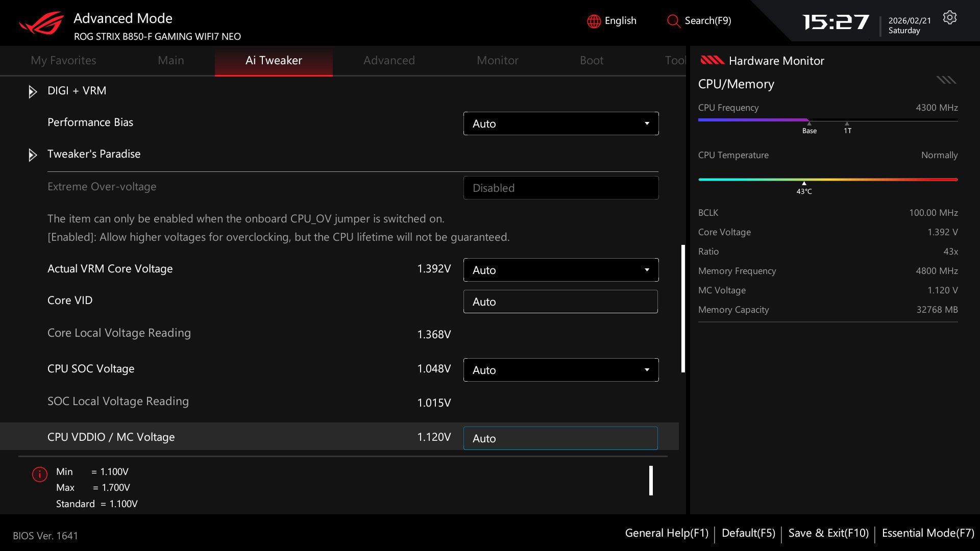Switch to the Monitor tab
This screenshot has width=980, height=551.
(497, 60)
